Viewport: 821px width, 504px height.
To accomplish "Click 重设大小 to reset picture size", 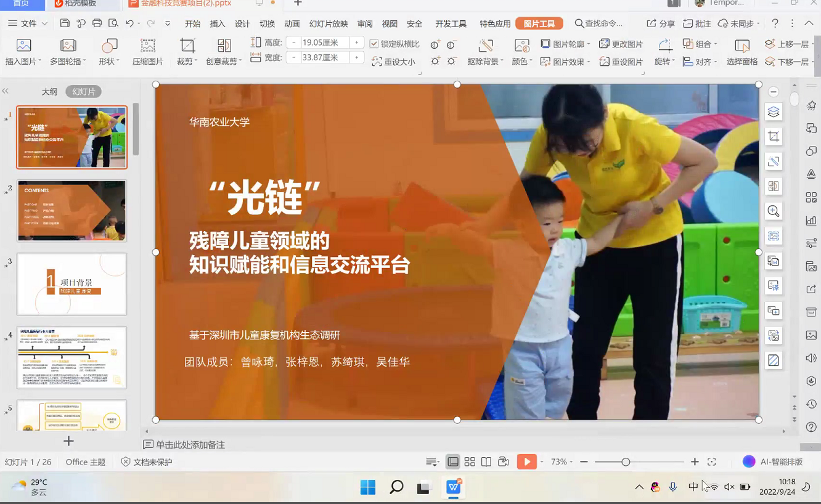I will pos(394,62).
